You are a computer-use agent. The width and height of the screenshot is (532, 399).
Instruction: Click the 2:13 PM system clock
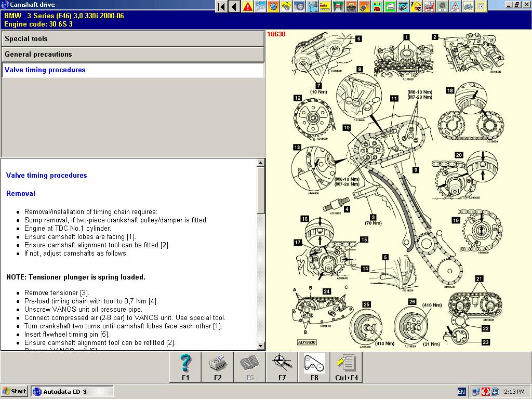pos(514,392)
